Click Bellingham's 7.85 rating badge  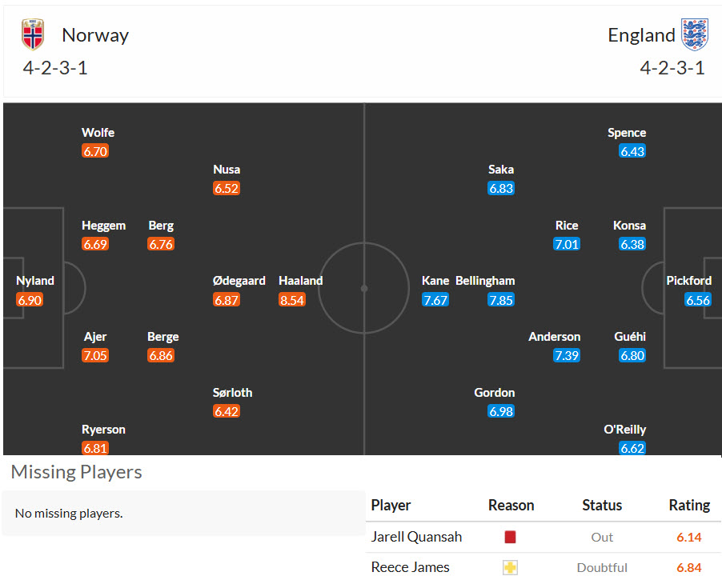[501, 300]
